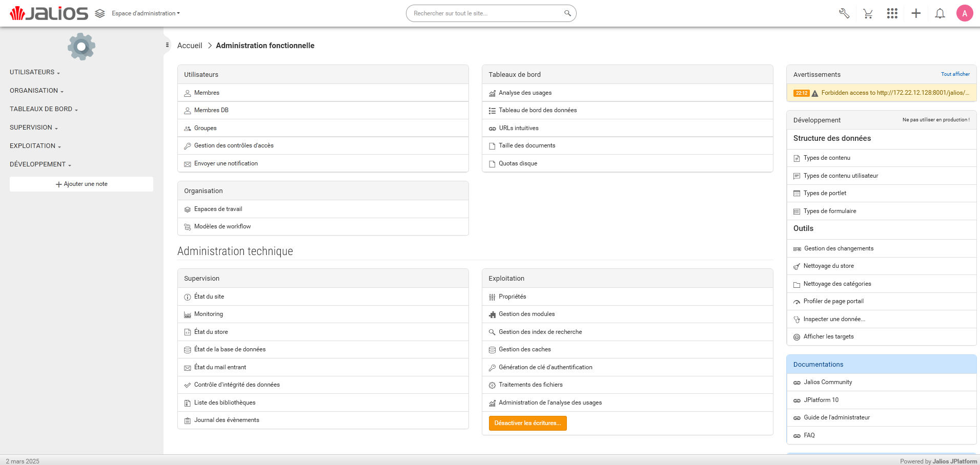
Task: Click the plus create icon in header
Action: 916,13
